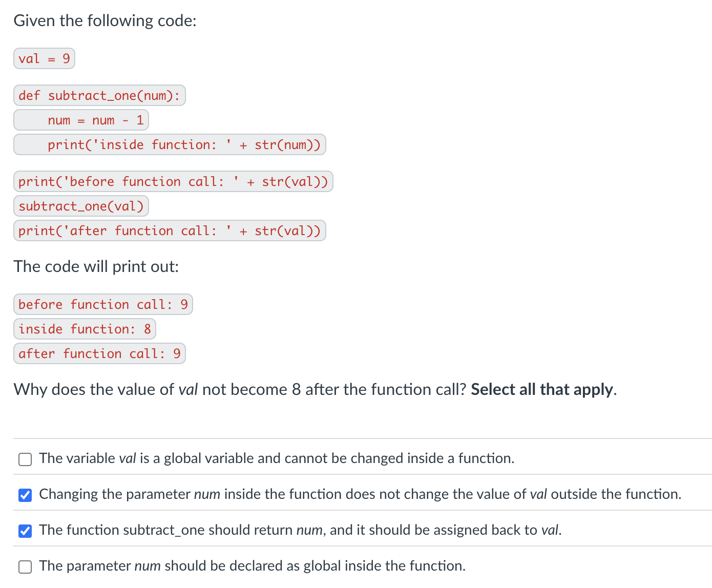Select the num = num - 1 code chip
The width and height of the screenshot is (712, 588).
click(x=80, y=120)
